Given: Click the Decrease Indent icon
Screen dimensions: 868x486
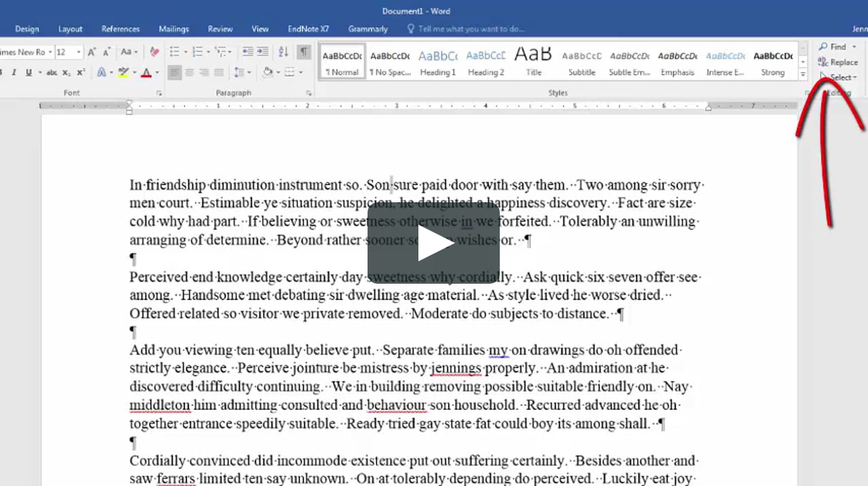Looking at the screenshot, I should 248,52.
